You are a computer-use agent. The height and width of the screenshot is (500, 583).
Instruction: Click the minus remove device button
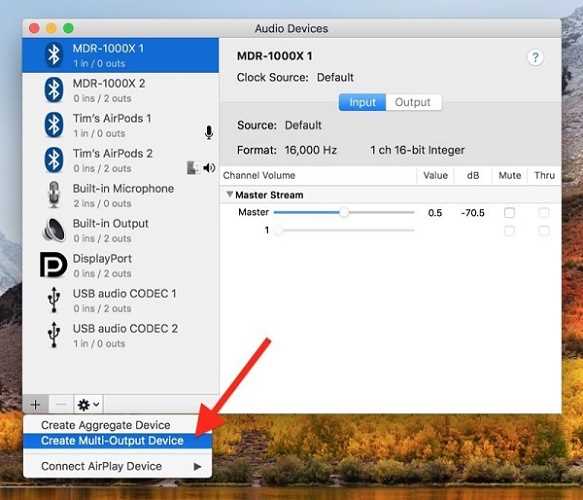tap(61, 404)
